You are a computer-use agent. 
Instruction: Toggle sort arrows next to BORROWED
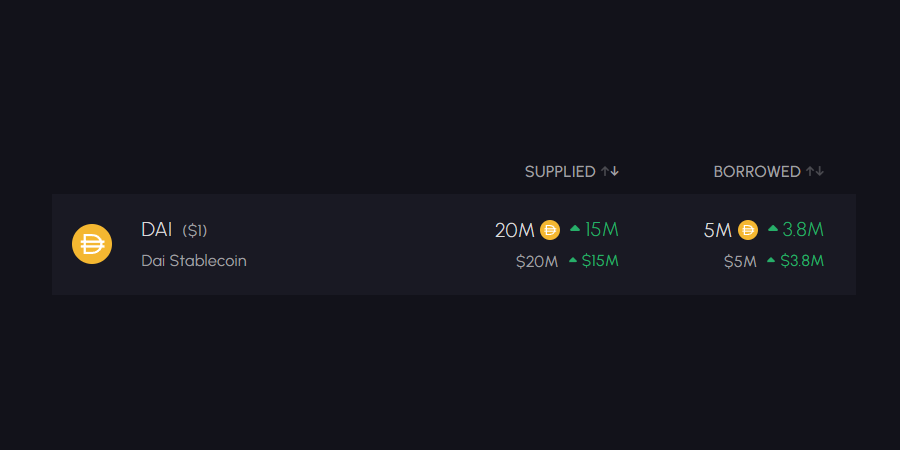click(815, 171)
